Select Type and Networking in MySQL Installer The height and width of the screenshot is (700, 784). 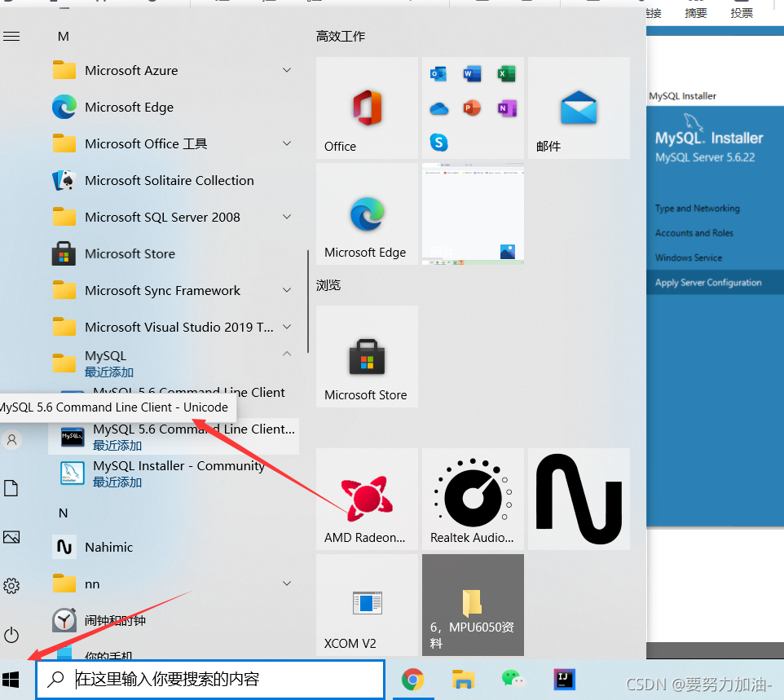tap(698, 209)
